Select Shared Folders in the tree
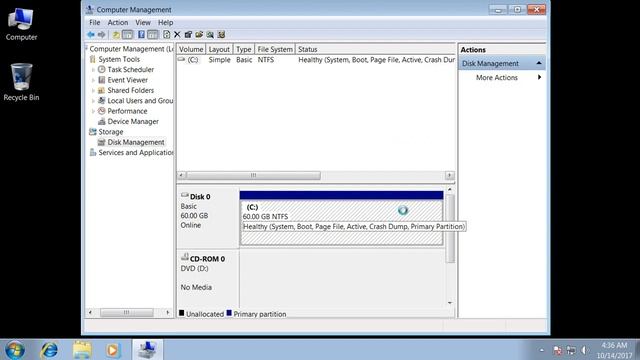Viewport: 640px width, 360px height. coord(131,90)
